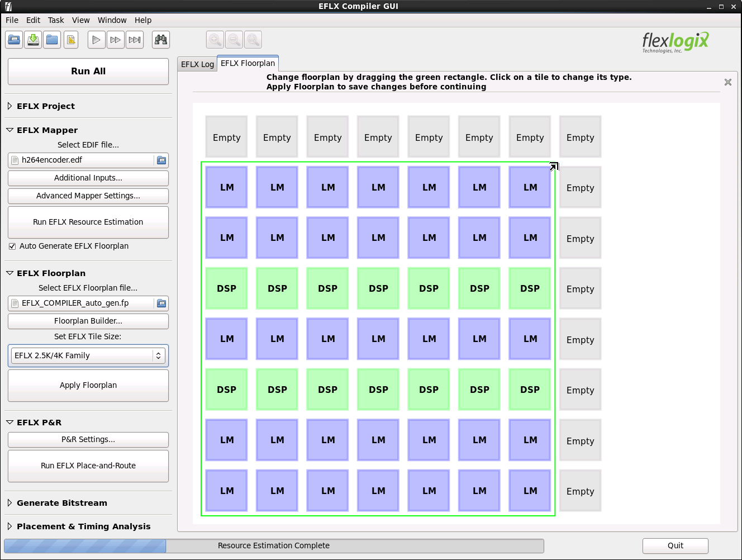Click the 'Select EDIF file...' label
Image resolution: width=742 pixels, height=560 pixels.
(88, 145)
